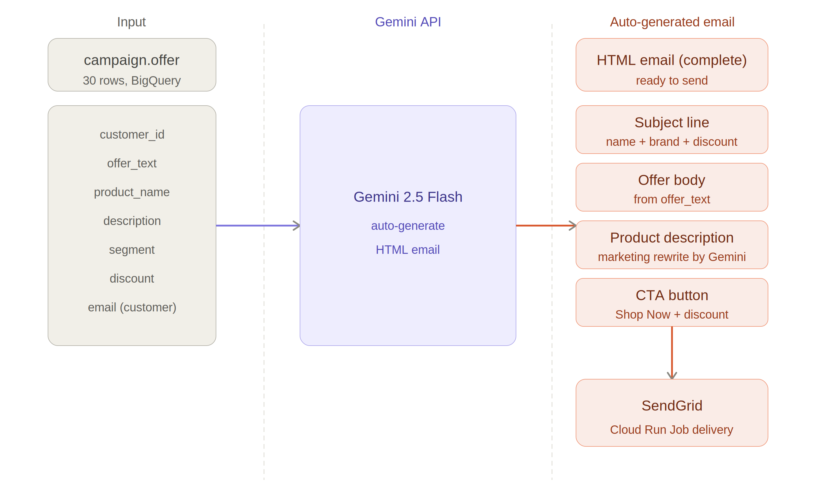Image resolution: width=816 pixels, height=504 pixels.
Task: Click 'Cloud Run Job delivery' subtitle
Action: tap(671, 430)
